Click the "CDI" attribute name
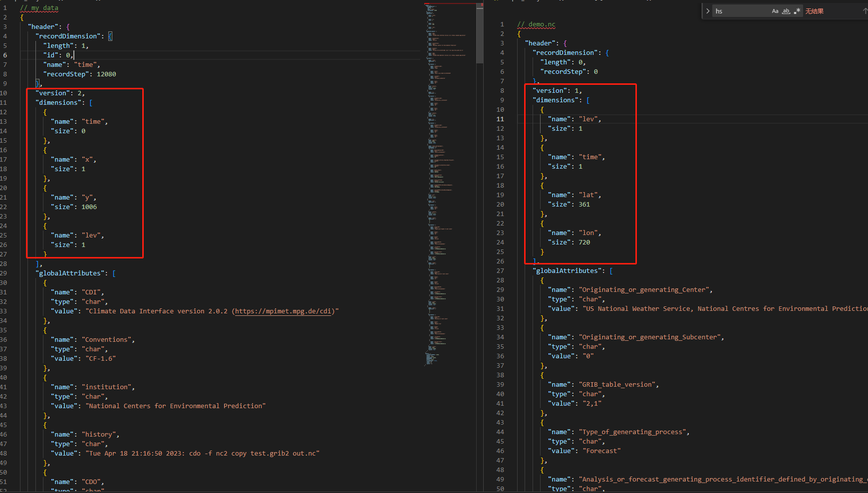 coord(91,292)
